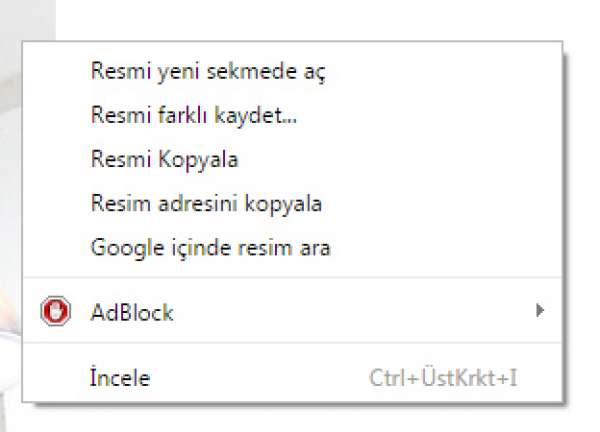Click empty space right of AdBlock label

[x=352, y=311]
